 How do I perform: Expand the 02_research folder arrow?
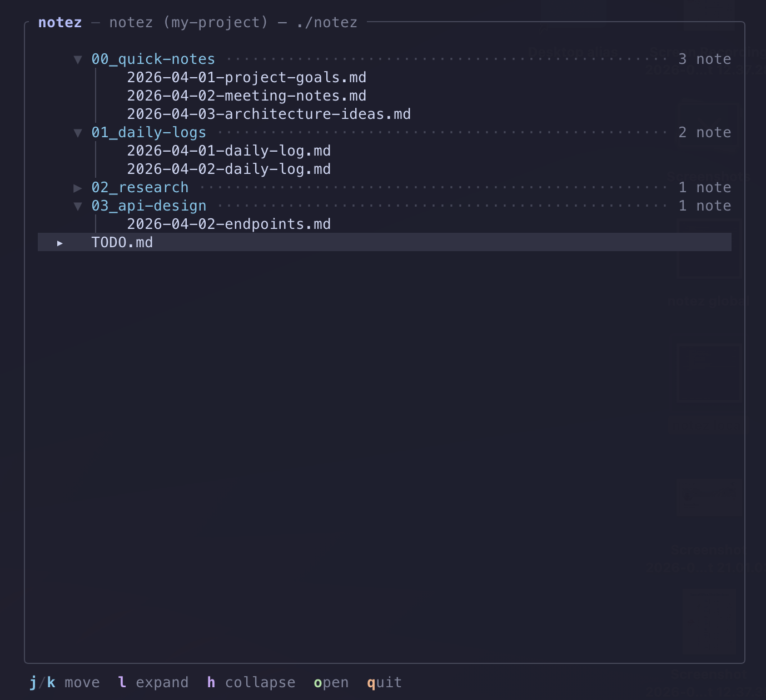point(78,188)
